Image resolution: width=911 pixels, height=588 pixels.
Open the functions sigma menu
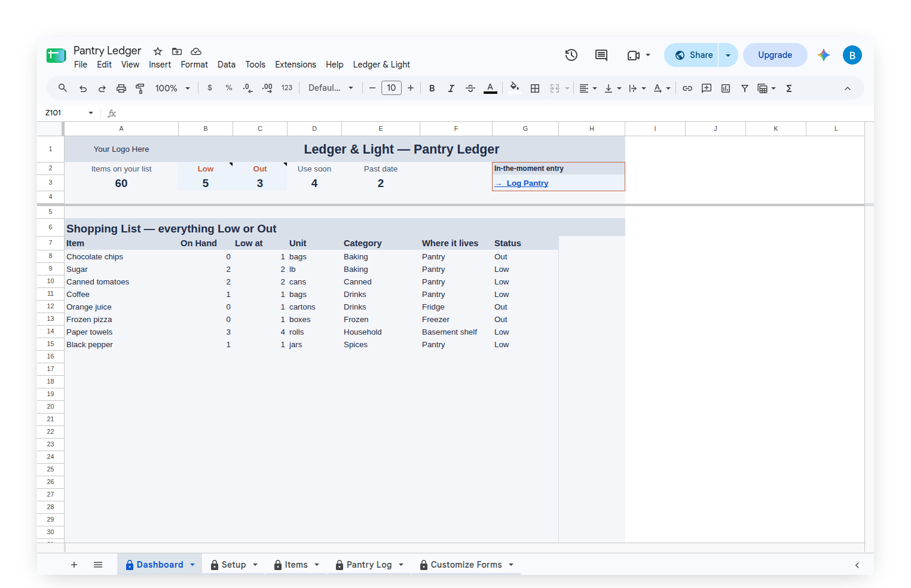[x=789, y=88]
